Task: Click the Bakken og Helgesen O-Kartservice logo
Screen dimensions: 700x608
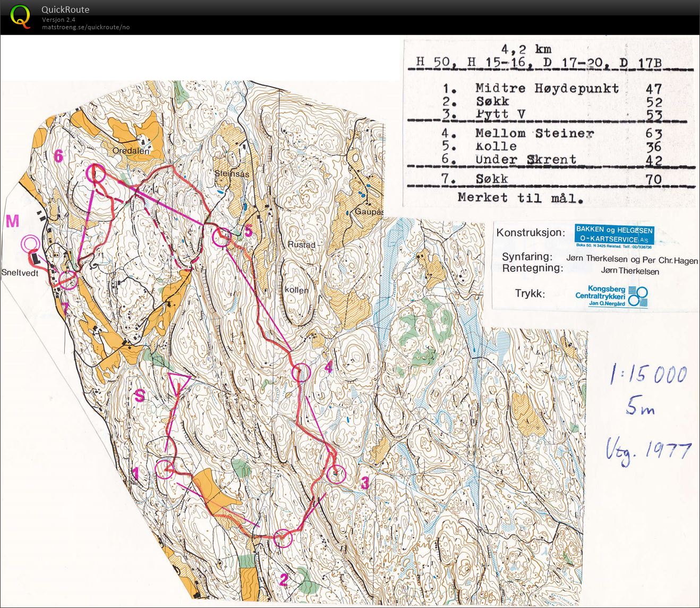Action: 614,236
